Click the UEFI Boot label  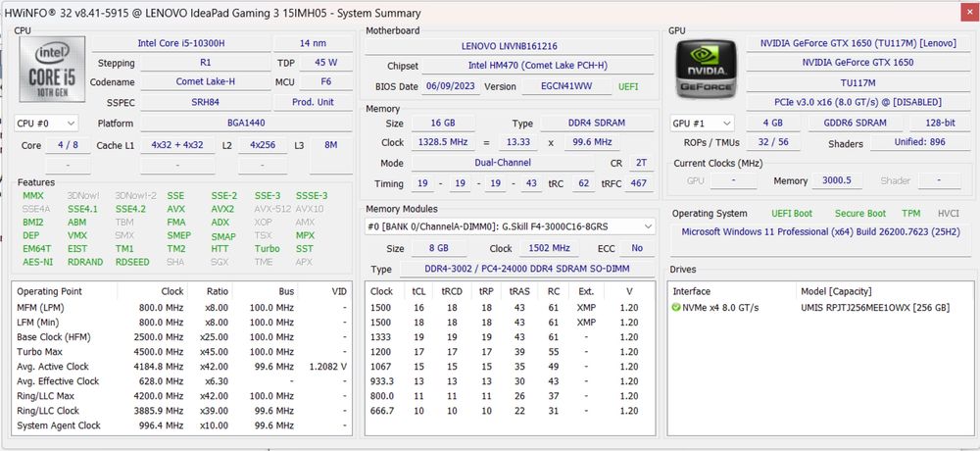(792, 214)
